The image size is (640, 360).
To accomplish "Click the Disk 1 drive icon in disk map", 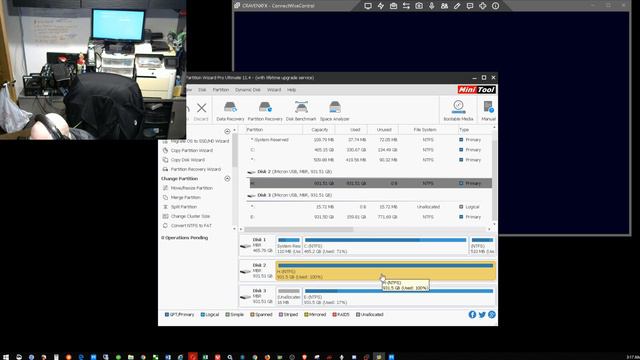I will [245, 246].
